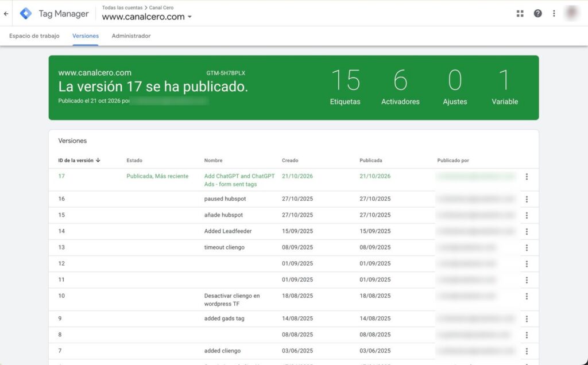588x365 pixels.
Task: Click the Publicado por column header
Action: (x=453, y=160)
